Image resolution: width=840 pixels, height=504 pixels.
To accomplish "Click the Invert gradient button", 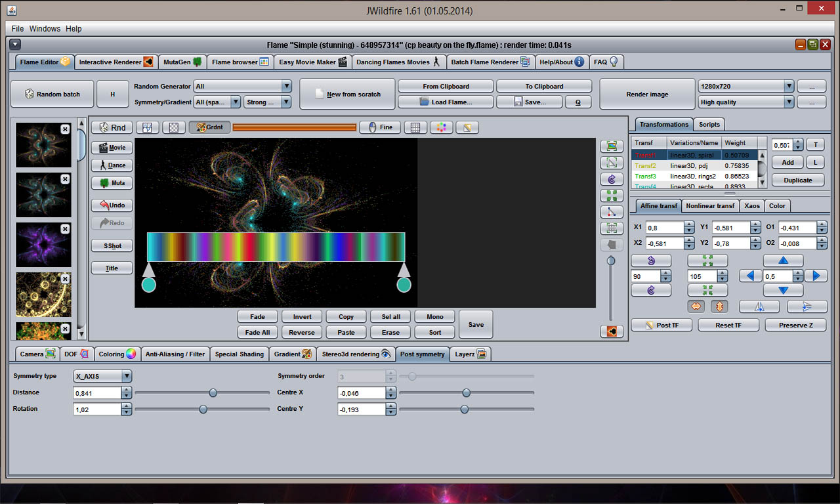I will click(x=302, y=316).
